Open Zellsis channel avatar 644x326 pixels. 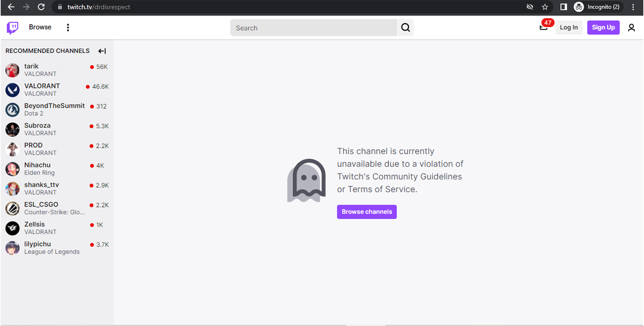[12, 228]
